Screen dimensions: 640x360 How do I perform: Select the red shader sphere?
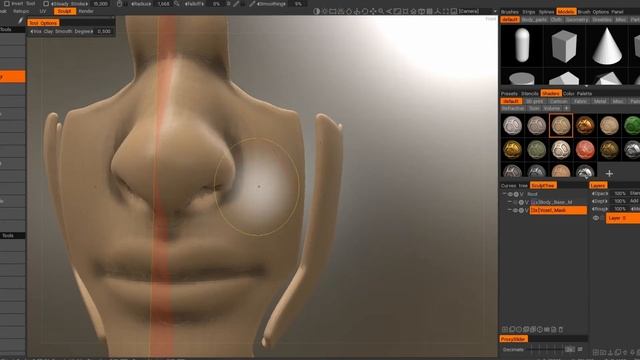tap(585, 149)
